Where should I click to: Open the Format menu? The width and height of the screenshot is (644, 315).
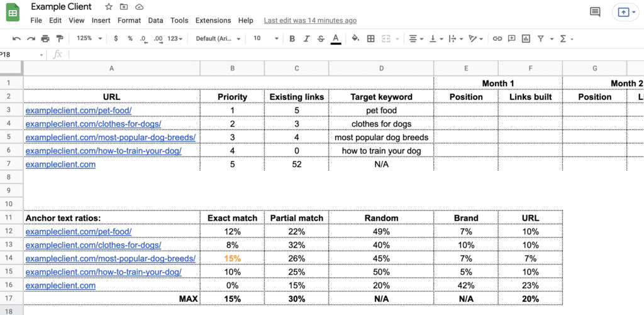click(x=129, y=20)
